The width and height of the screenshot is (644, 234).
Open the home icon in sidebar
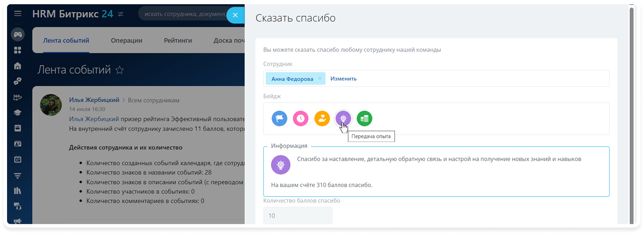click(18, 66)
